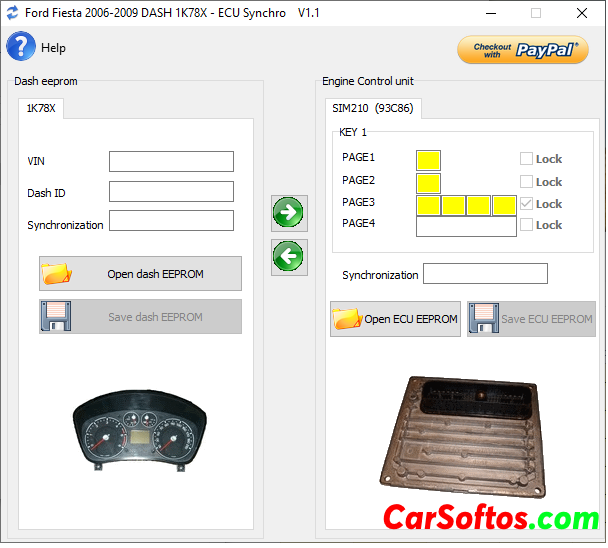The width and height of the screenshot is (608, 548).
Task: Click the green right arrow transfer button
Action: [x=289, y=212]
